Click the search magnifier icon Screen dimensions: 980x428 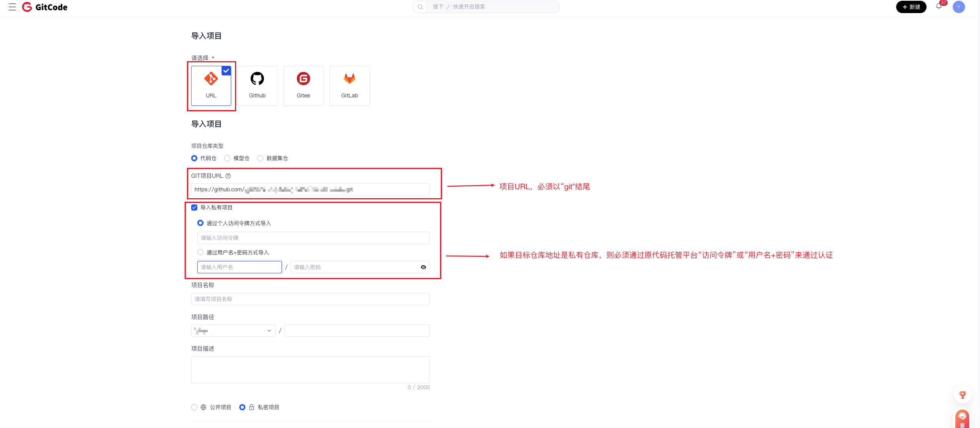420,7
